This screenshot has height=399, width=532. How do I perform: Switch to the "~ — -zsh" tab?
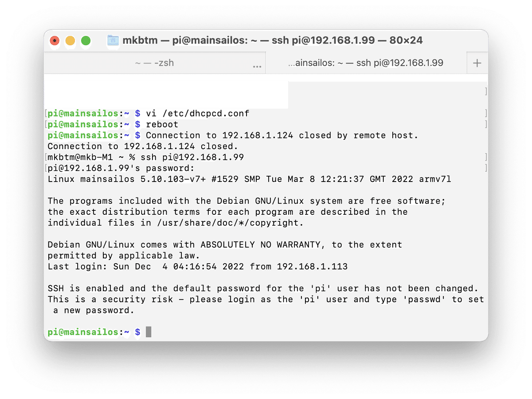click(x=154, y=63)
